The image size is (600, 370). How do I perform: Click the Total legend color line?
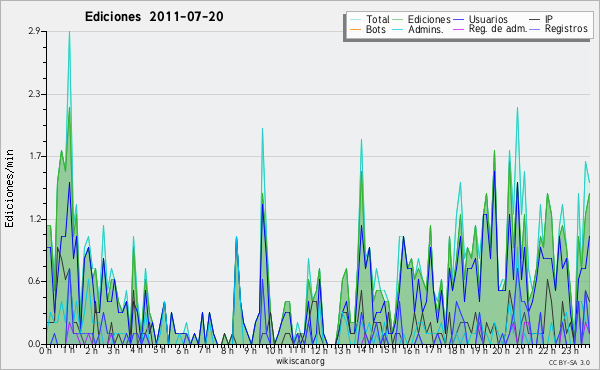(355, 20)
